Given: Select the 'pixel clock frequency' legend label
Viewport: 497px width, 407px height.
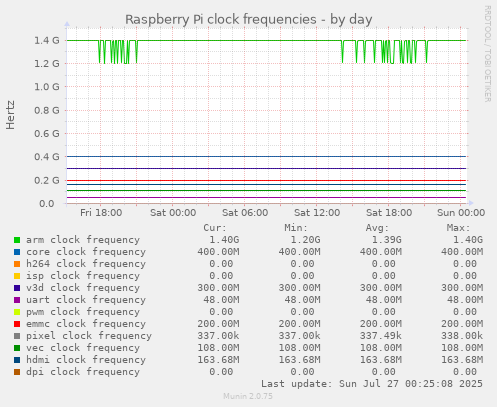Looking at the screenshot, I should [x=89, y=336].
